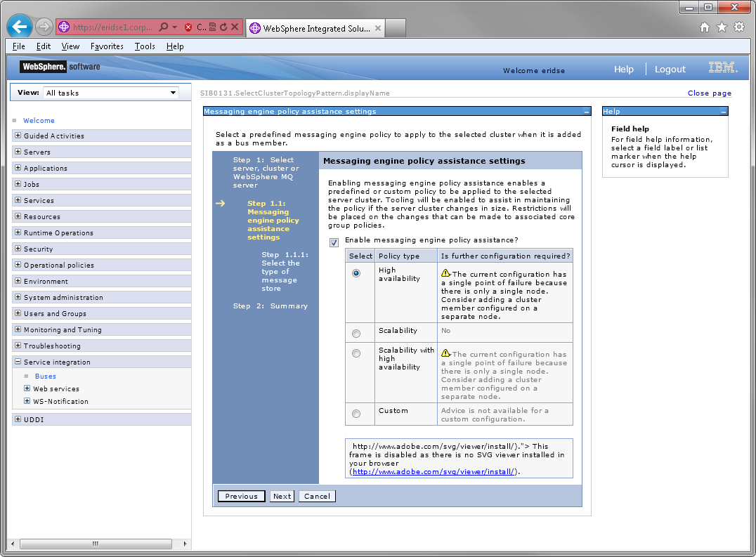756x557 pixels.
Task: Expand Monitoring and Tuning node
Action: point(18,329)
